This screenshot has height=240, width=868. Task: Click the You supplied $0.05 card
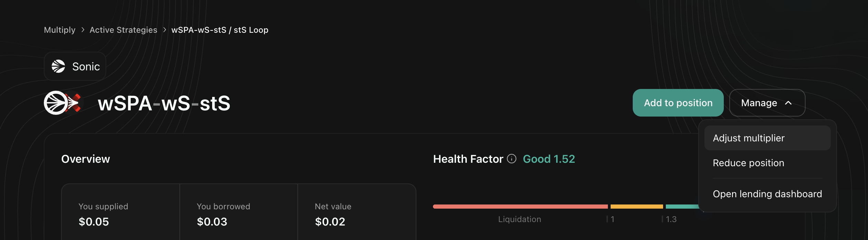click(x=120, y=214)
